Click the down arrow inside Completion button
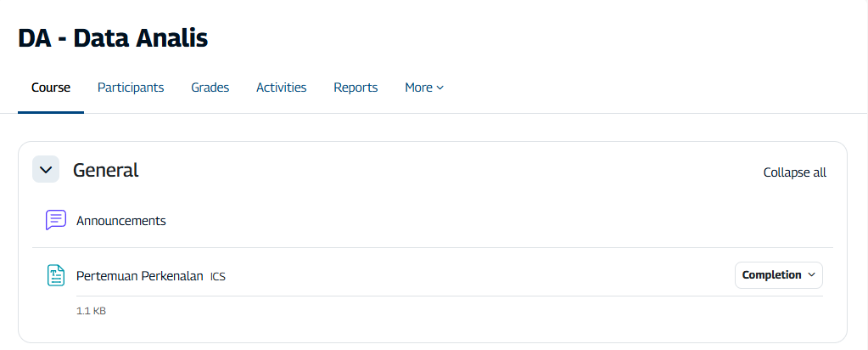 [x=811, y=275]
